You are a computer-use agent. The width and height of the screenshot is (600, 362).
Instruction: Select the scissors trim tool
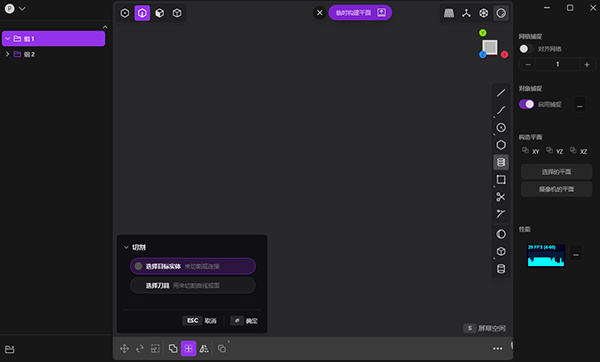click(x=501, y=197)
